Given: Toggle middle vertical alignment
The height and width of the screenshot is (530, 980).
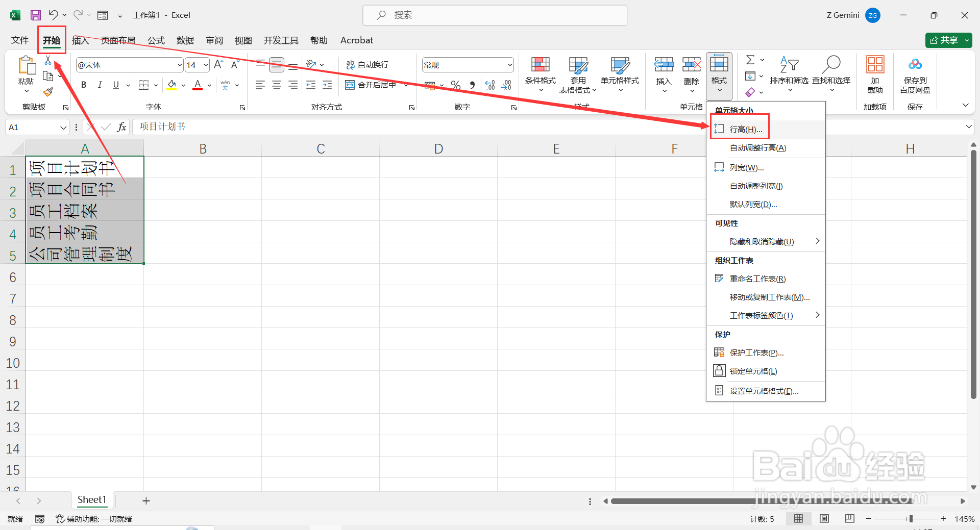Looking at the screenshot, I should [x=277, y=65].
